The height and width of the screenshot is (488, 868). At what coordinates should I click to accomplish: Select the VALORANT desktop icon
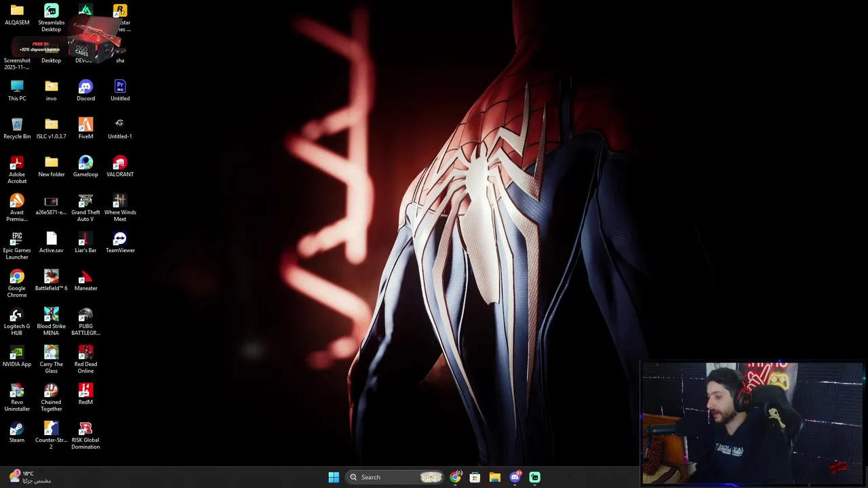pyautogui.click(x=120, y=167)
